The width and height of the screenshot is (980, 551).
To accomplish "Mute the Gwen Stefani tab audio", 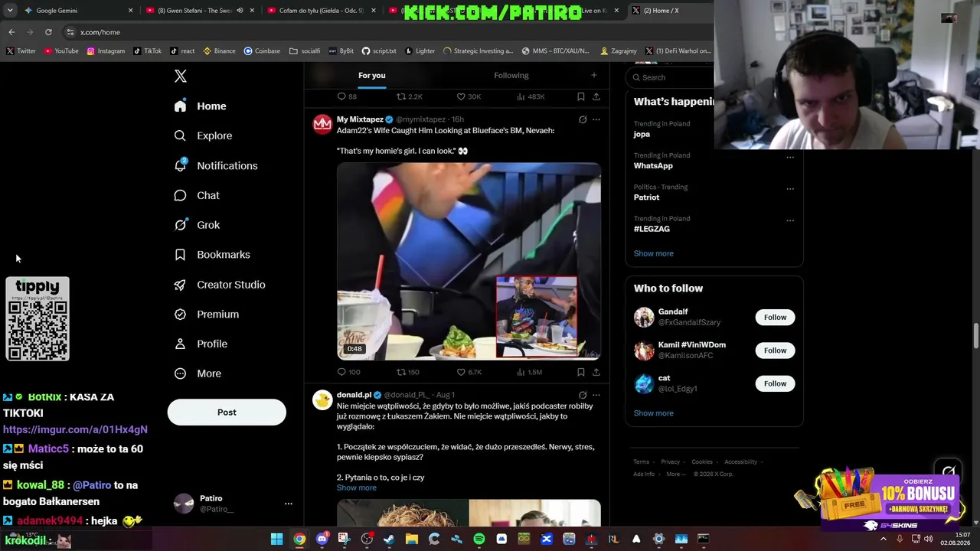I will coord(240,11).
